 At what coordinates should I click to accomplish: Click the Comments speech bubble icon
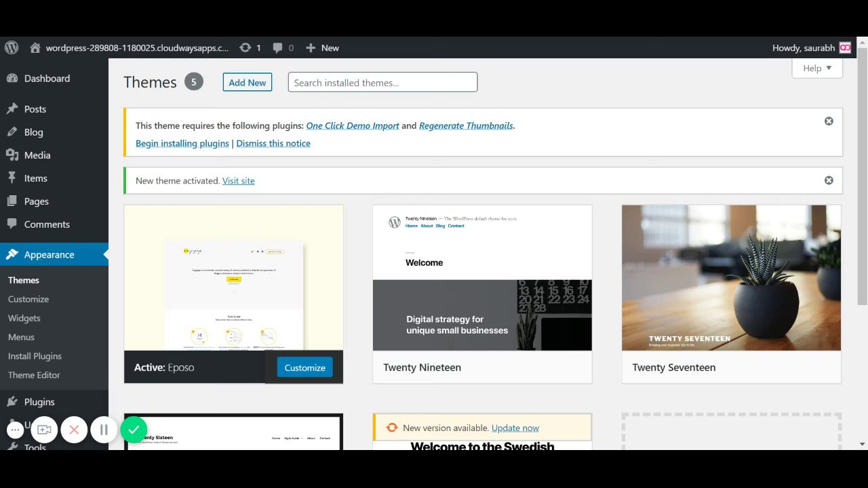(12, 224)
